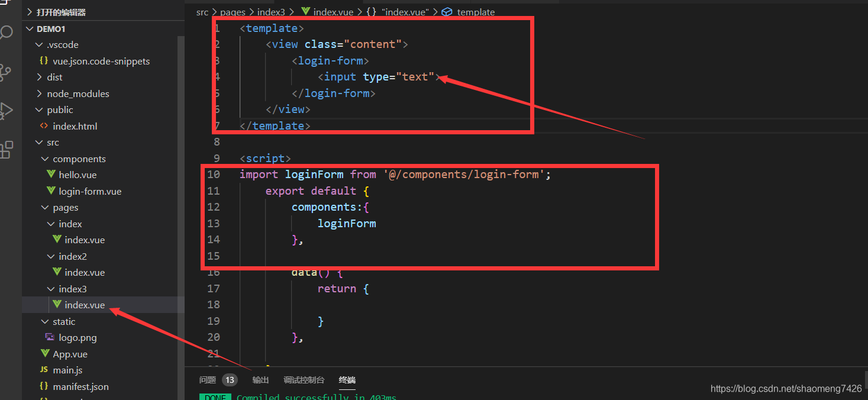Click the Vue icon of hello.vue
The image size is (868, 400).
pyautogui.click(x=51, y=175)
